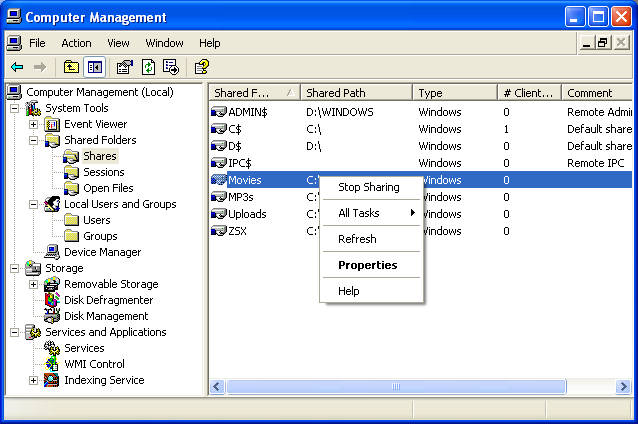Open the Action menu
Screen dimensions: 638x424
pyautogui.click(x=76, y=43)
